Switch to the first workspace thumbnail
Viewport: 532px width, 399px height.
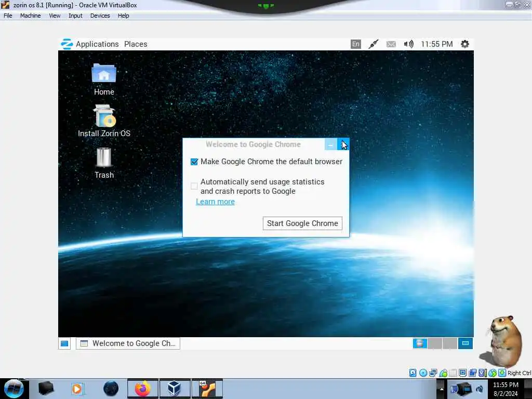(x=420, y=343)
